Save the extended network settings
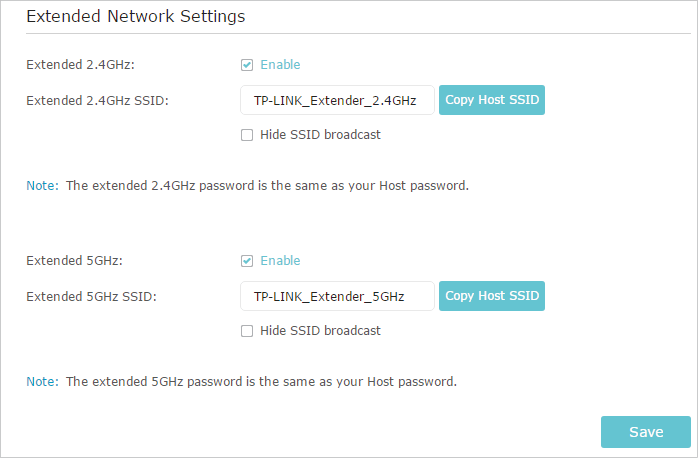Viewport: 698px width, 458px height. (x=646, y=432)
